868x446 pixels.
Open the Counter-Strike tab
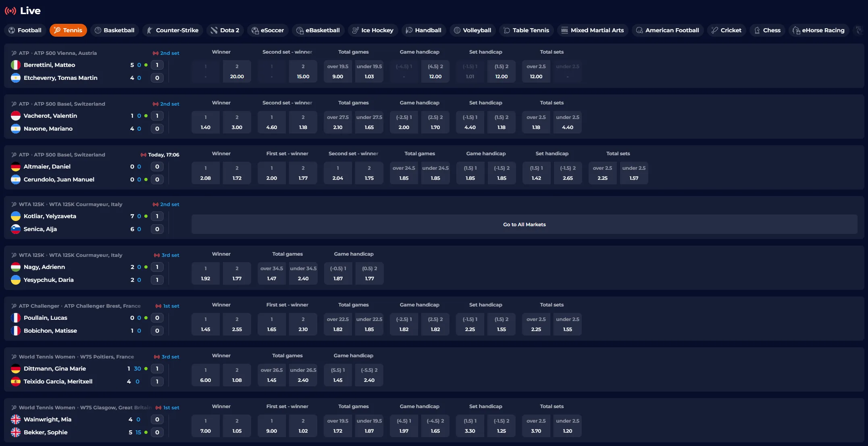click(x=173, y=30)
